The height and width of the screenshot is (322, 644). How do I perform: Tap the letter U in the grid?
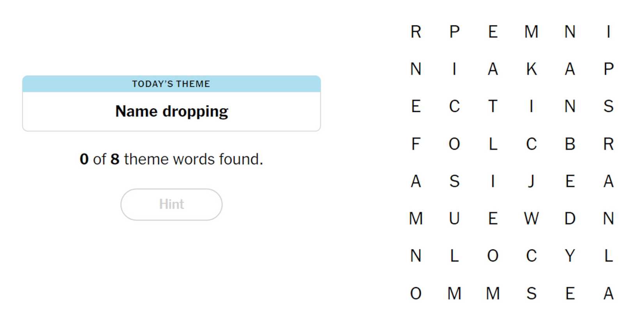tap(454, 219)
